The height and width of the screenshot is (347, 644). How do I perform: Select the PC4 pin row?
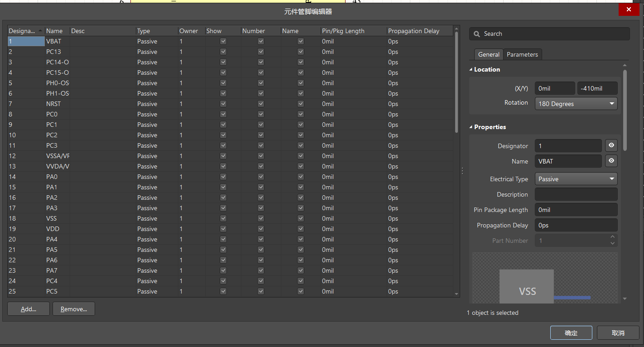tap(231, 281)
